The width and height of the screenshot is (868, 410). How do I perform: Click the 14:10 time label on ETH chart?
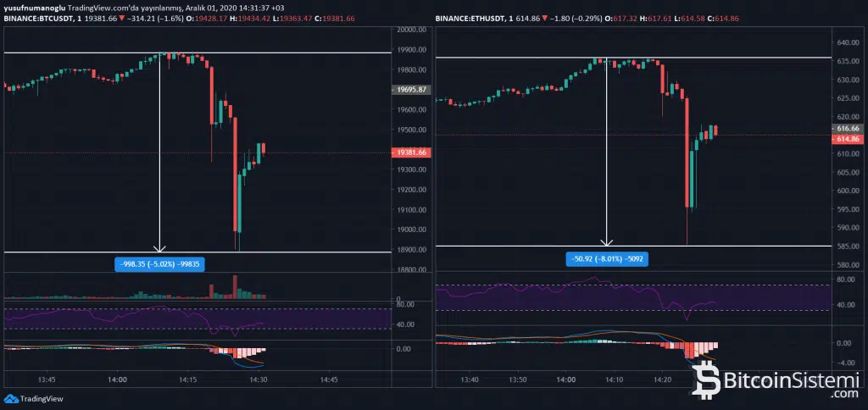[x=615, y=380]
